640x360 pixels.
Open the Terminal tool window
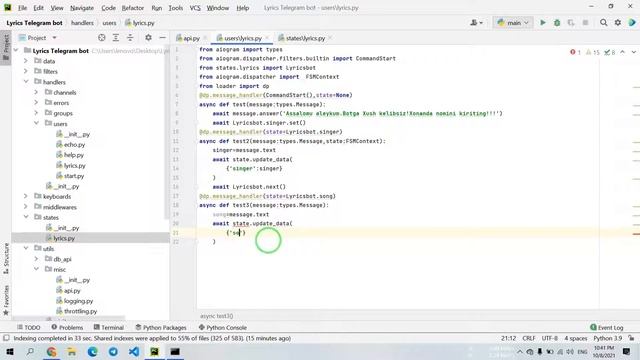tap(109, 327)
